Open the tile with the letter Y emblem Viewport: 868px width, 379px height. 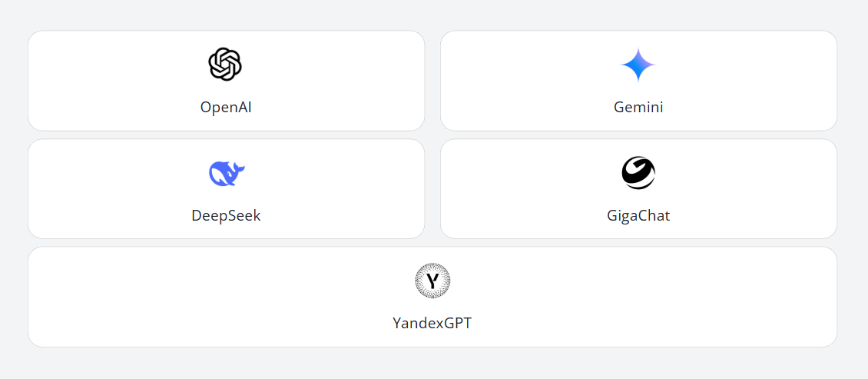coord(432,297)
